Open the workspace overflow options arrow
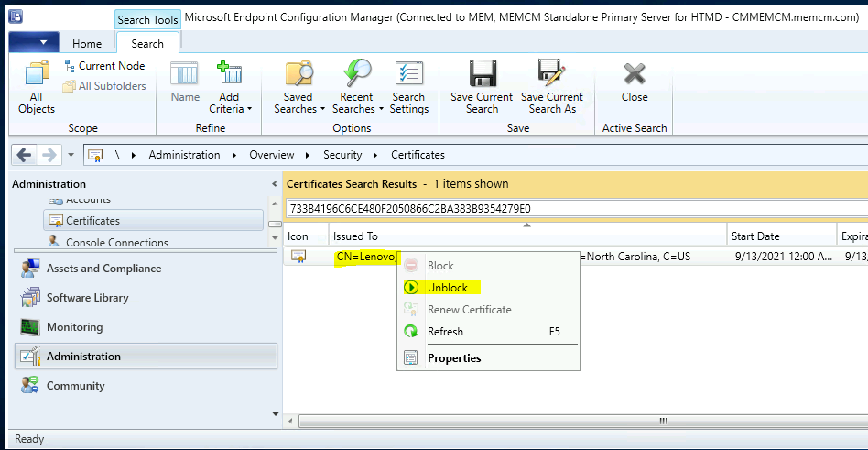 pyautogui.click(x=276, y=414)
